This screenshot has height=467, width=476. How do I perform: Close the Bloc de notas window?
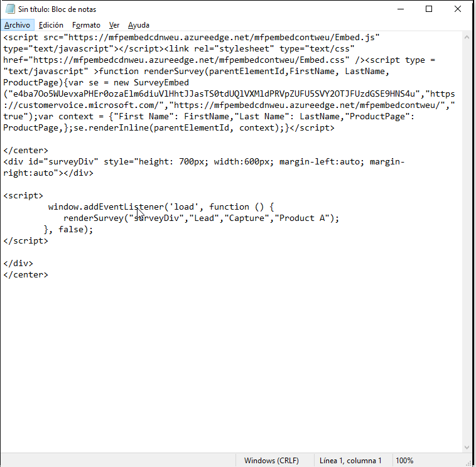click(x=458, y=9)
